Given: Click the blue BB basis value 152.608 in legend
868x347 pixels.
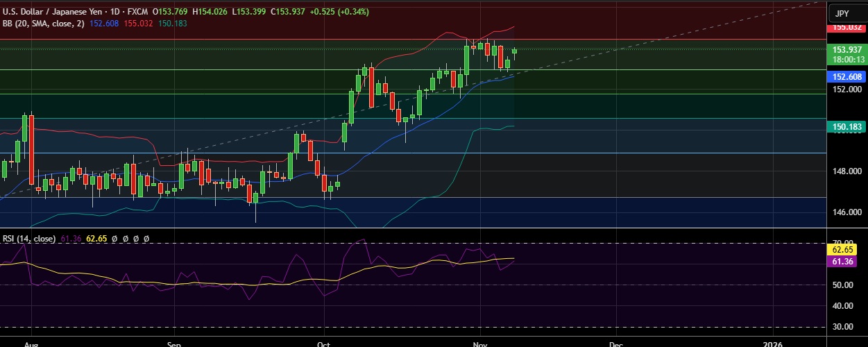Looking at the screenshot, I should click(105, 23).
